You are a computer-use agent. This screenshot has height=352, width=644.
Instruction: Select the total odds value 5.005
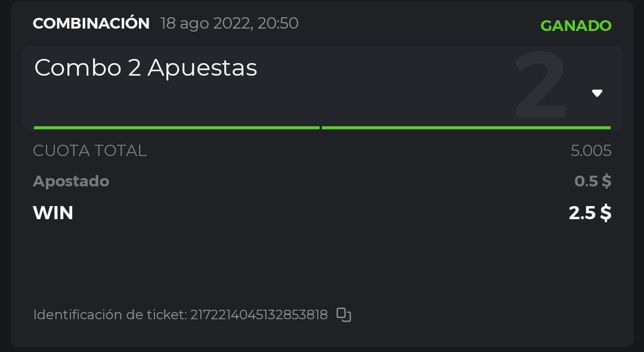point(590,151)
